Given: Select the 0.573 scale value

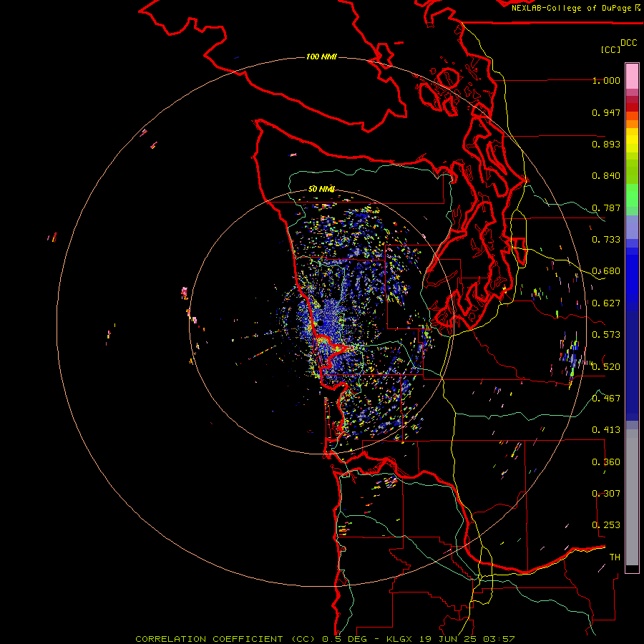Looking at the screenshot, I should (x=606, y=335).
